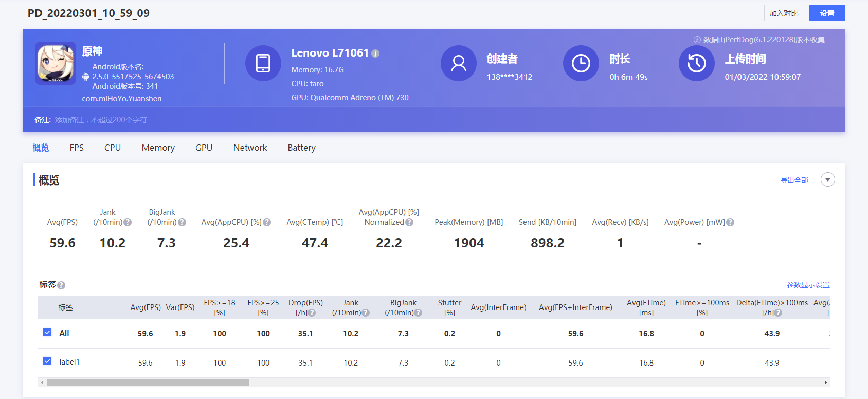The width and height of the screenshot is (868, 399).
Task: Click the 导出全部 link
Action: [x=794, y=180]
